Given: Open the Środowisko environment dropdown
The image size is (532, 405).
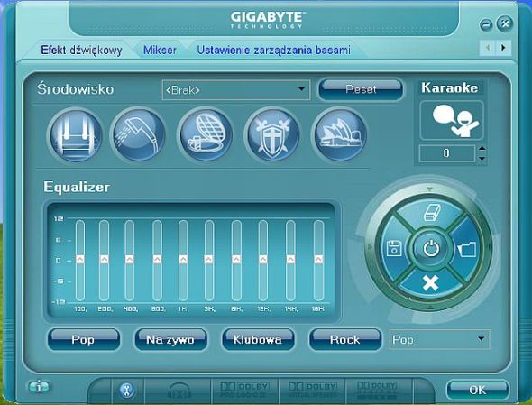Looking at the screenshot, I should (x=236, y=90).
